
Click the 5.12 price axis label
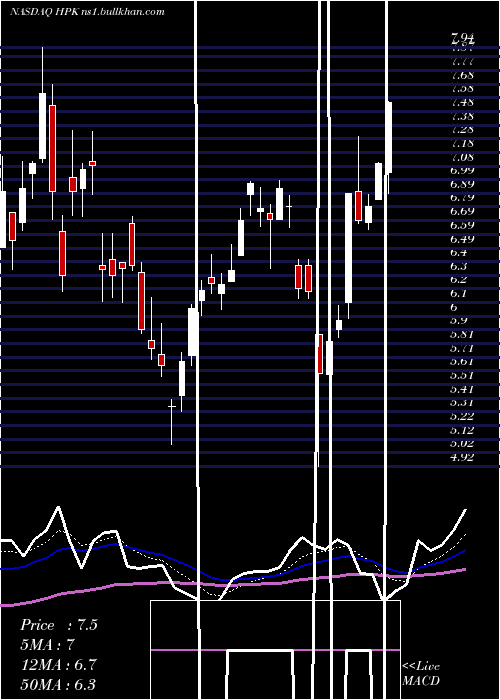click(x=462, y=430)
